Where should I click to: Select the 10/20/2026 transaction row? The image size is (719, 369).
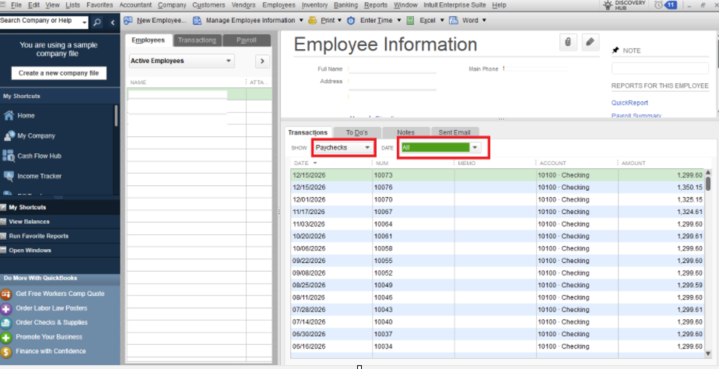[x=497, y=236]
